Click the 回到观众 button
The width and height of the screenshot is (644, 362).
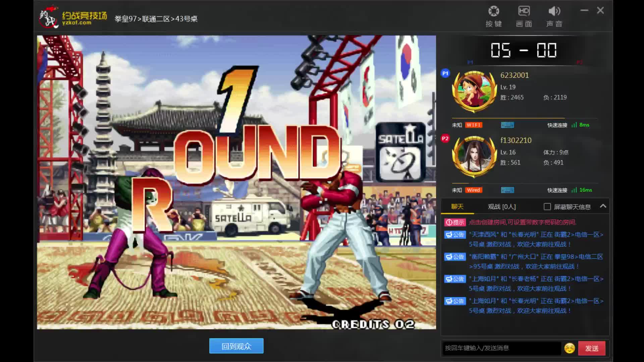[236, 346]
